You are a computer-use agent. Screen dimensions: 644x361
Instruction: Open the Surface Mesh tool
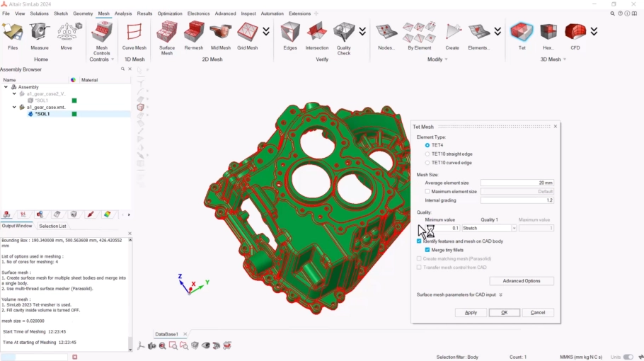click(167, 38)
